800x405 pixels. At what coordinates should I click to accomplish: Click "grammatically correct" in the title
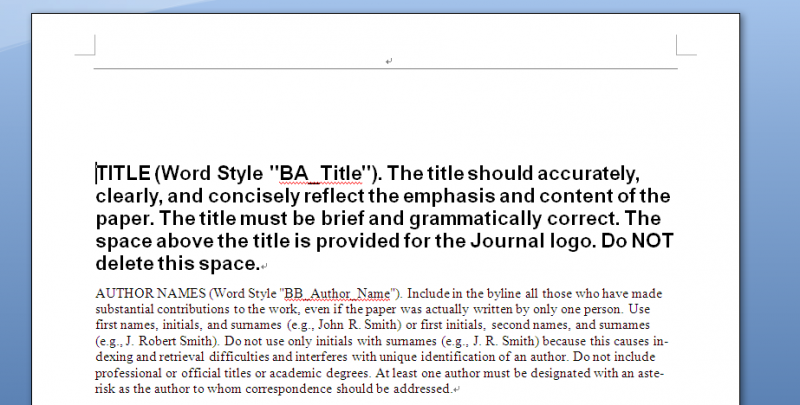[514, 218]
